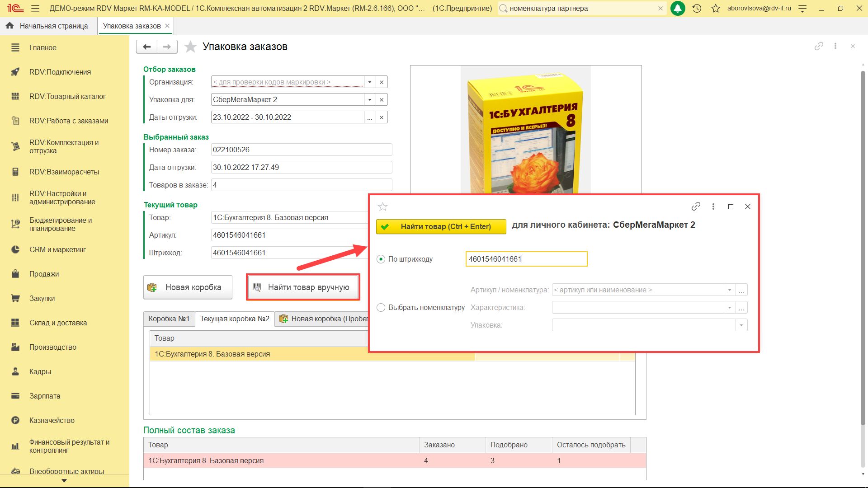Copy link icon in popup dialog
The width and height of the screenshot is (868, 488).
[696, 206]
